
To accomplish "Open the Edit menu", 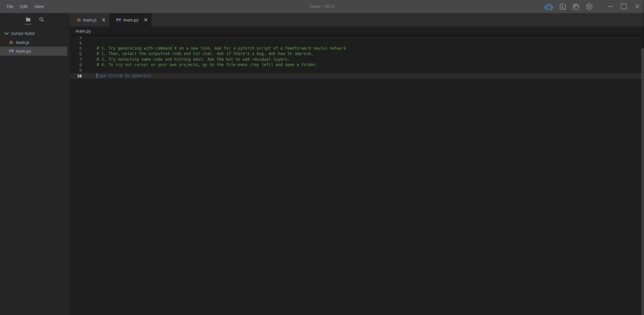I will point(24,7).
